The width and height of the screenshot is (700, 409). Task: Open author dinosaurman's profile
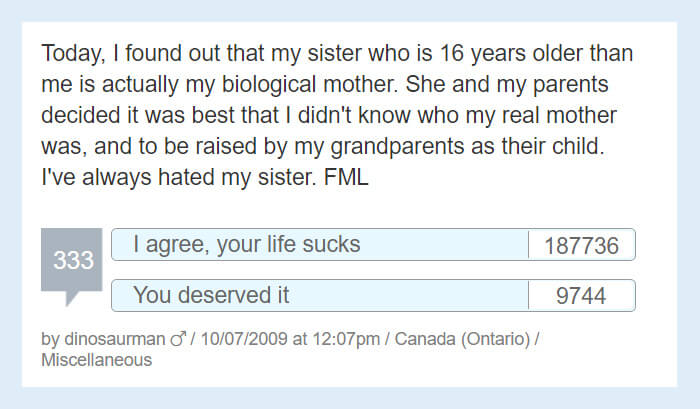point(115,339)
